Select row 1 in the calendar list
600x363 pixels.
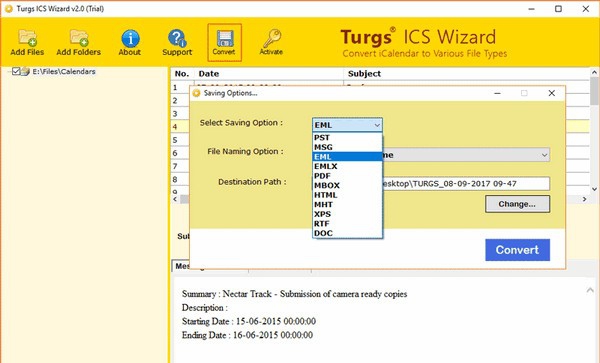tap(180, 88)
